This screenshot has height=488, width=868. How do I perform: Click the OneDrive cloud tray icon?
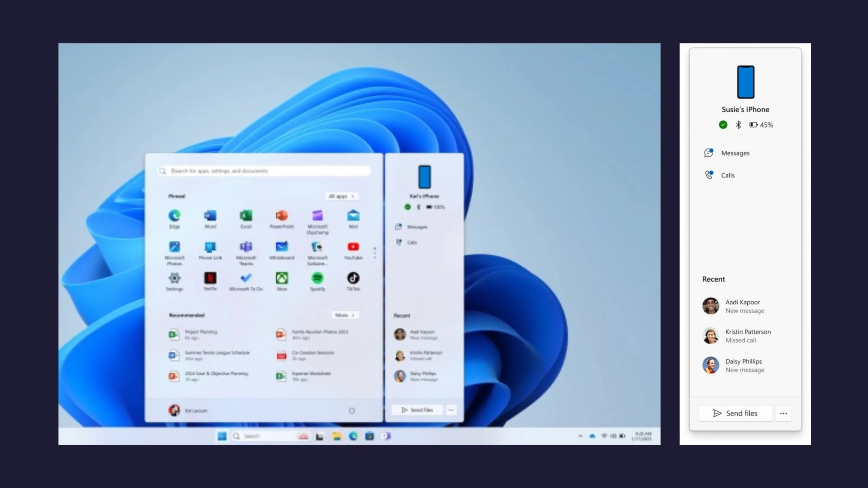click(x=592, y=436)
